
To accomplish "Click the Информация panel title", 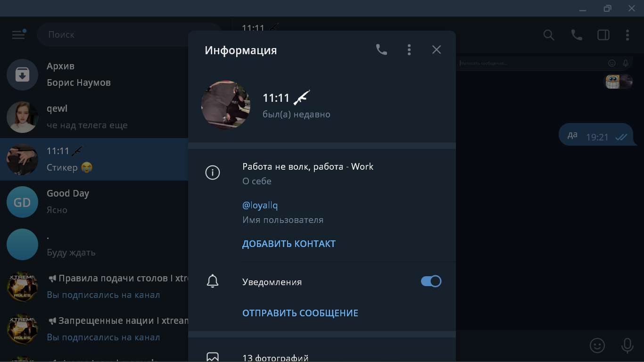I will (241, 50).
